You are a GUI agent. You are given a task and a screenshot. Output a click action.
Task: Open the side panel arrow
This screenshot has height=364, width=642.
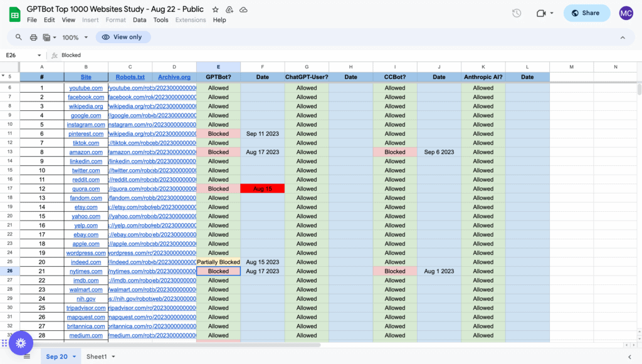(629, 356)
